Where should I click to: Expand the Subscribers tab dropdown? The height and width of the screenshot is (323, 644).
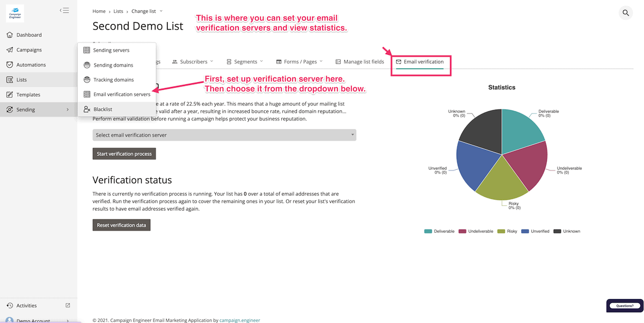pyautogui.click(x=211, y=62)
